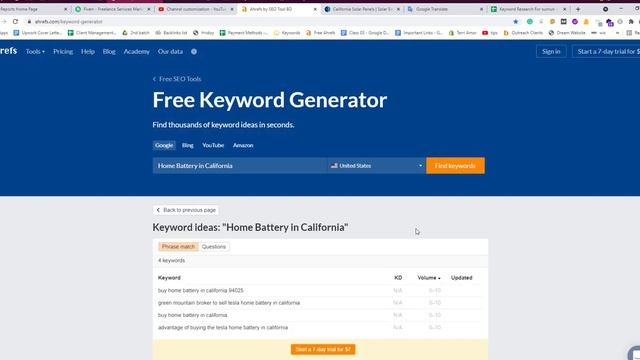
Task: Select the Google search engine tab
Action: pyautogui.click(x=164, y=145)
